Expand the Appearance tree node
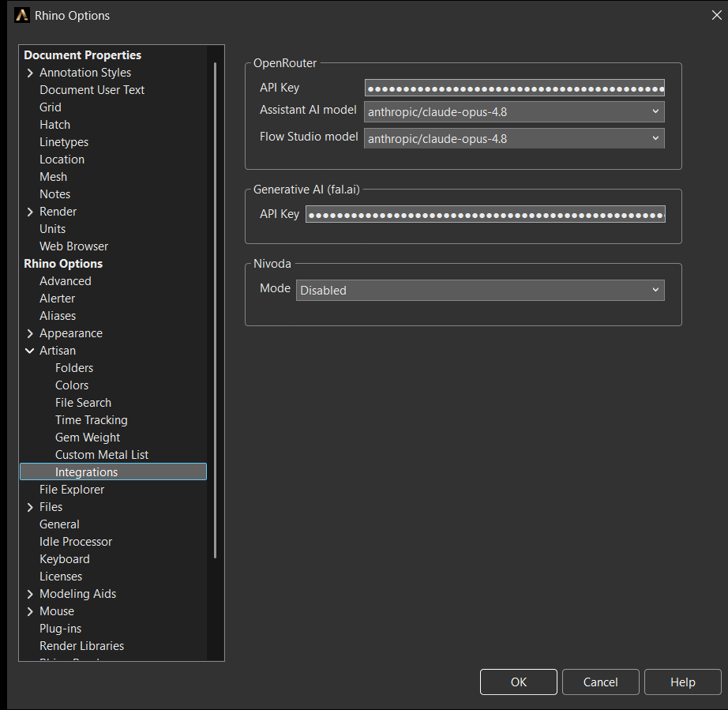 [x=30, y=333]
